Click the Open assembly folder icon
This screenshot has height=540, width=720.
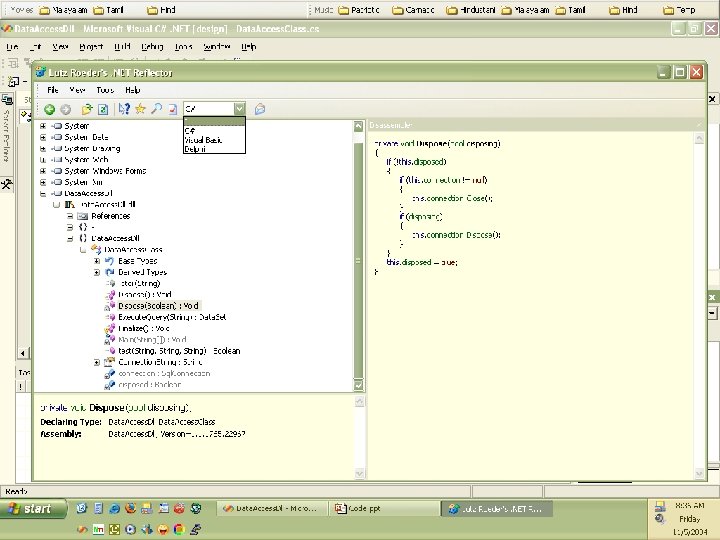87,108
